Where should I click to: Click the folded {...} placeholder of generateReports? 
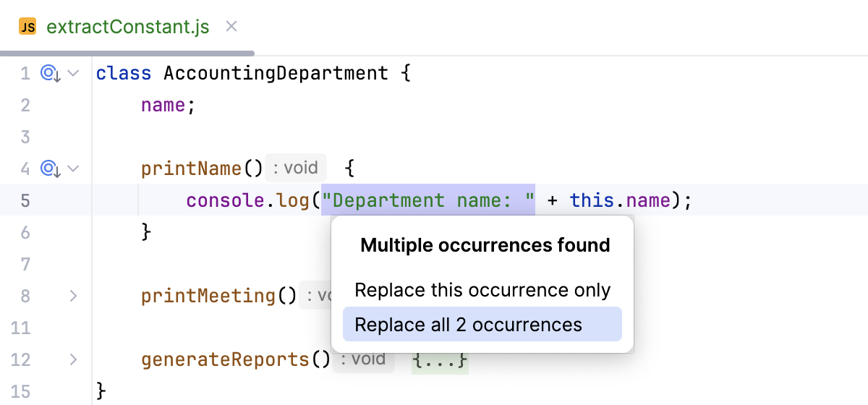(440, 359)
